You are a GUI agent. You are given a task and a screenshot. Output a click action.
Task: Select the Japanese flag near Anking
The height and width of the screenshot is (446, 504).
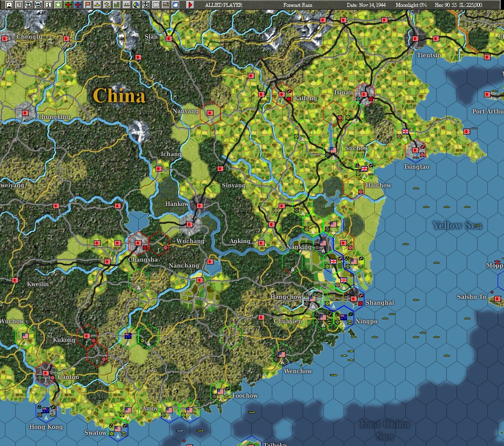(262, 244)
